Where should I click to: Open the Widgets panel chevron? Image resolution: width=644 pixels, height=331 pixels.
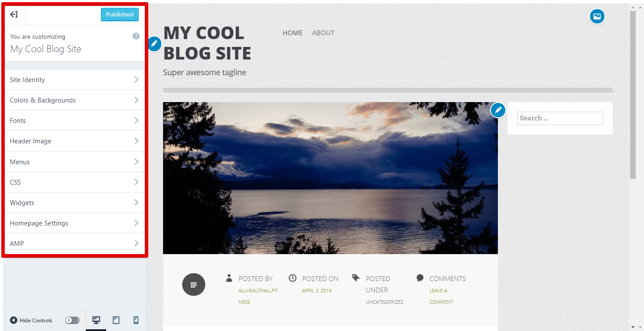click(136, 202)
